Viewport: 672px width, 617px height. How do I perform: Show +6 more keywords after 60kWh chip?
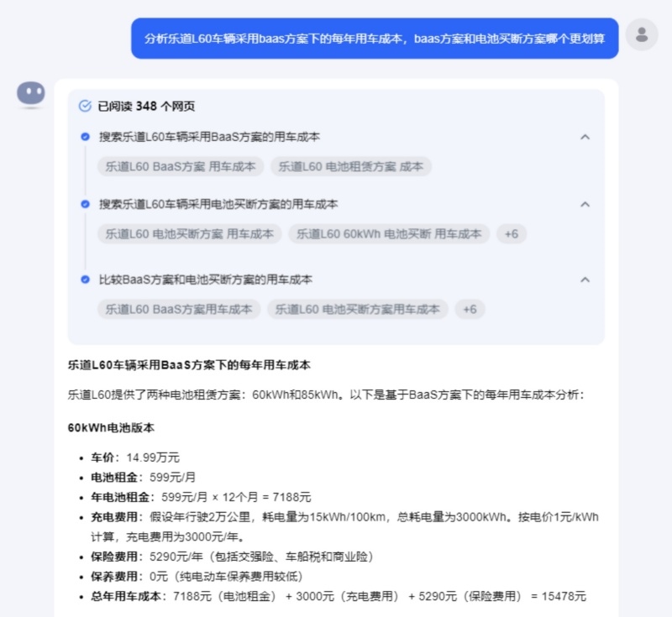click(512, 233)
